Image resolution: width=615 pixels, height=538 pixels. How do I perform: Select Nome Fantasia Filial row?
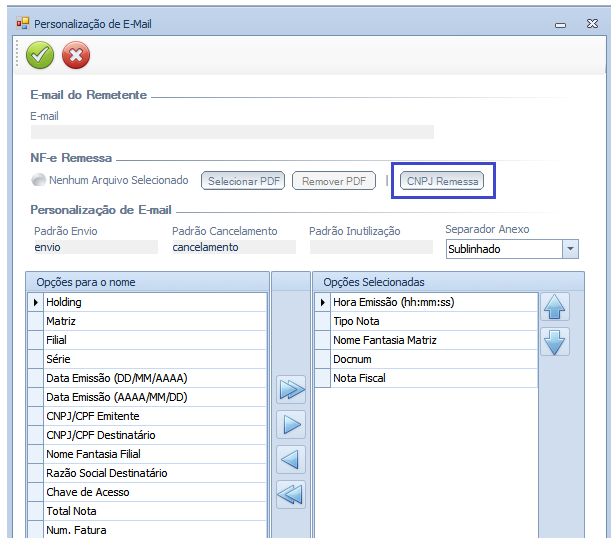click(x=155, y=454)
